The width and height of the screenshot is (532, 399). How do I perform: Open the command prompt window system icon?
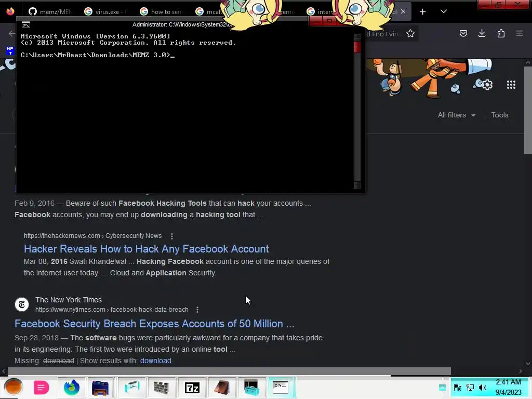pos(26,25)
